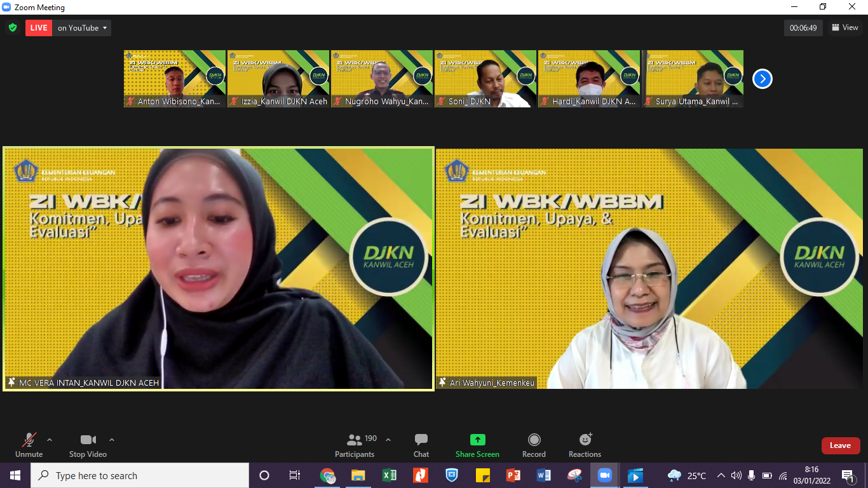The width and height of the screenshot is (868, 488).
Task: Open the Participants panel
Action: [355, 445]
